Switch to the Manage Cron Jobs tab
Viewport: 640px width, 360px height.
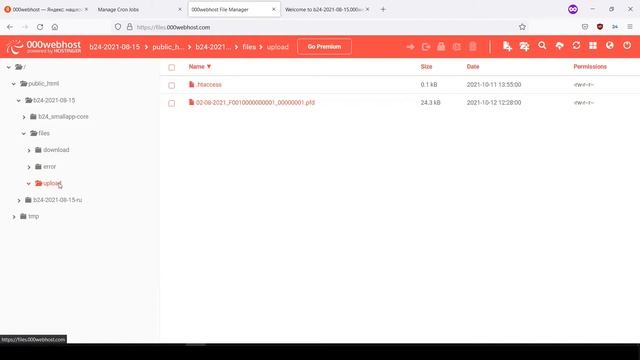point(140,9)
